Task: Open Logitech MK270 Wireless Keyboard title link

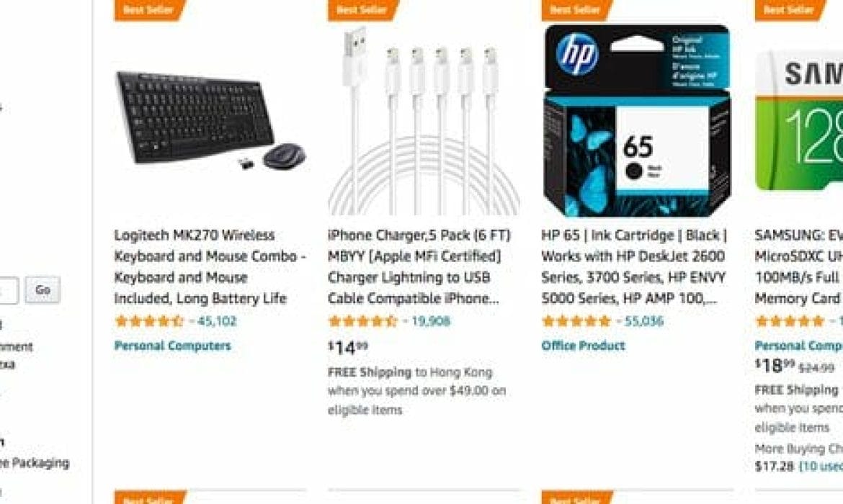Action: (x=210, y=266)
